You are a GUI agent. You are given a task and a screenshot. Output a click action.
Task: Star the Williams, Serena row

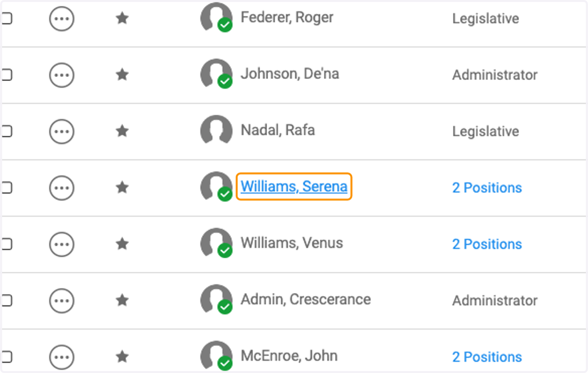pos(122,187)
